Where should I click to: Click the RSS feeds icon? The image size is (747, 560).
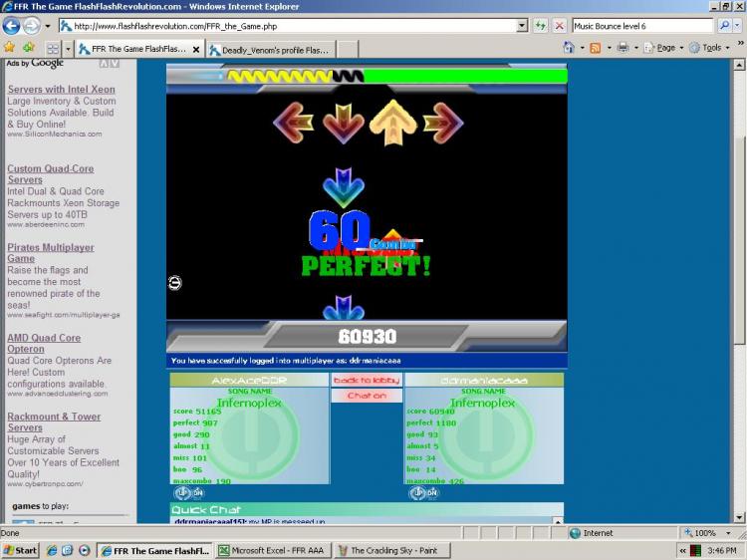point(596,48)
